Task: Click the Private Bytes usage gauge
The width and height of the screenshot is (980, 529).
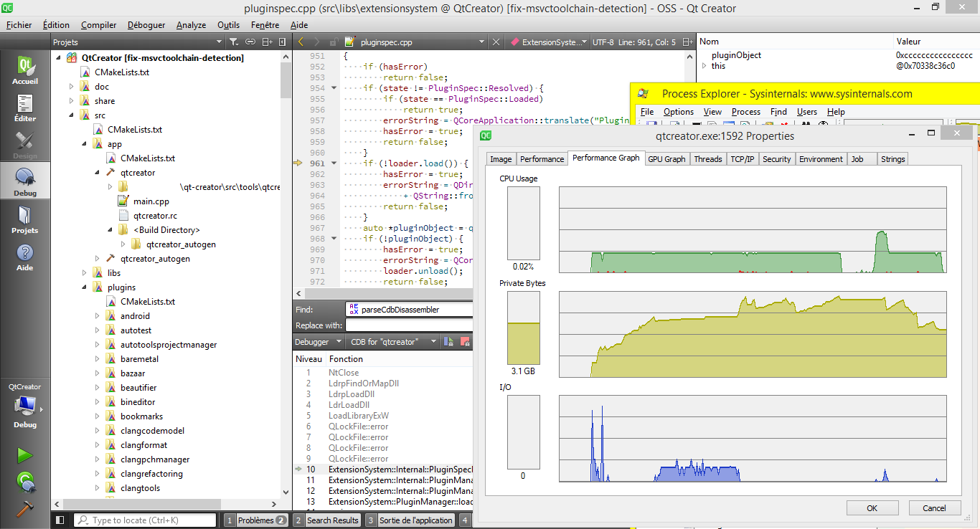Action: tap(523, 328)
